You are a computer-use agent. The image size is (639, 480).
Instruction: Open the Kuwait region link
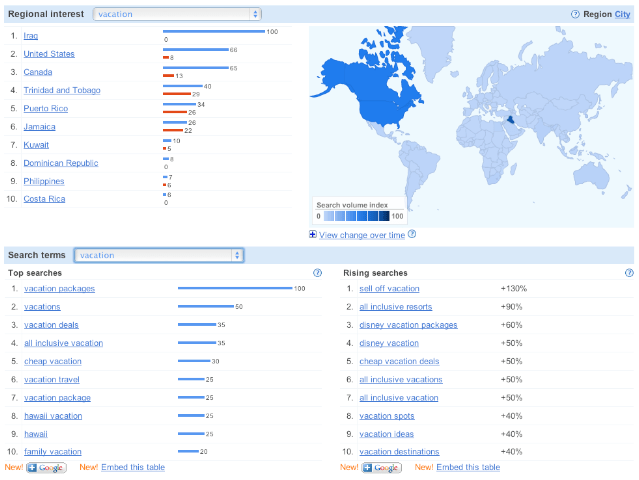pos(36,145)
